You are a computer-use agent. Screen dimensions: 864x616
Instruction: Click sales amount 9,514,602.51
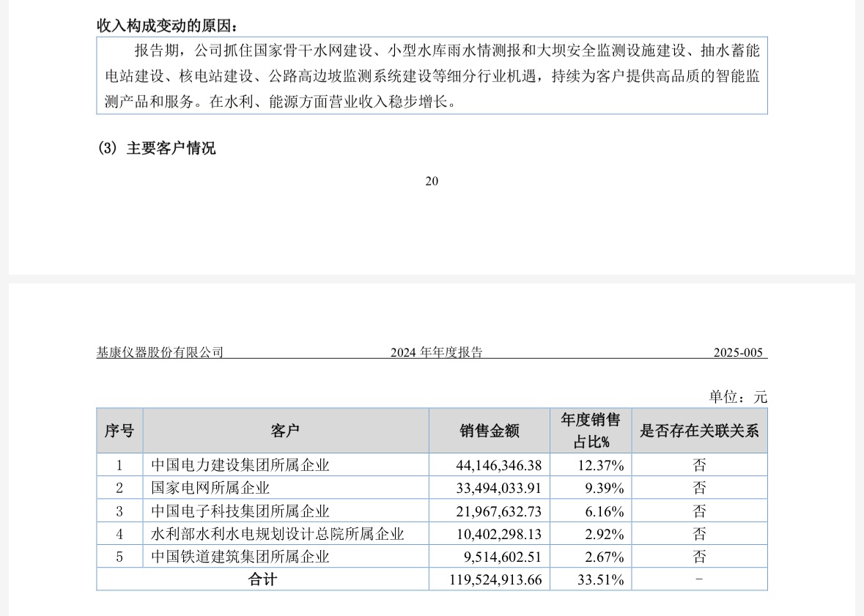503,557
